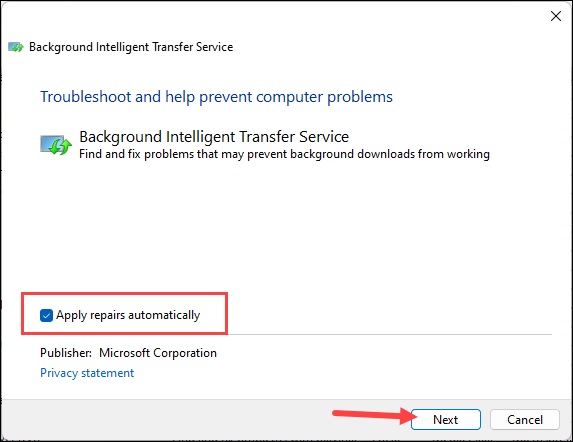Uncheck the Apply repairs automatically checkbox

click(x=46, y=315)
